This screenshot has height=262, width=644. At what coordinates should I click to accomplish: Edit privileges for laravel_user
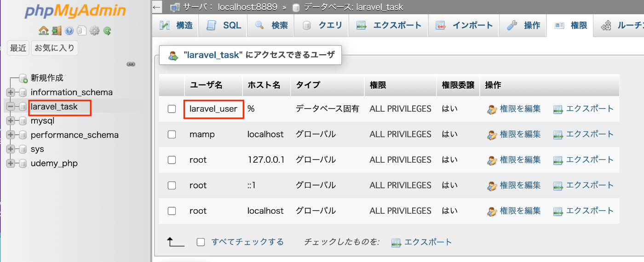tap(514, 109)
